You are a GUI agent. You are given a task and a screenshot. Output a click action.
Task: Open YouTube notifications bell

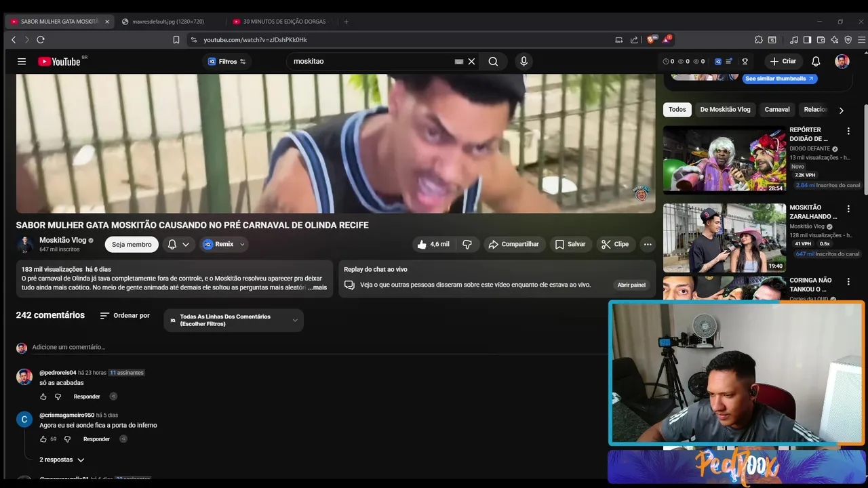pyautogui.click(x=816, y=62)
